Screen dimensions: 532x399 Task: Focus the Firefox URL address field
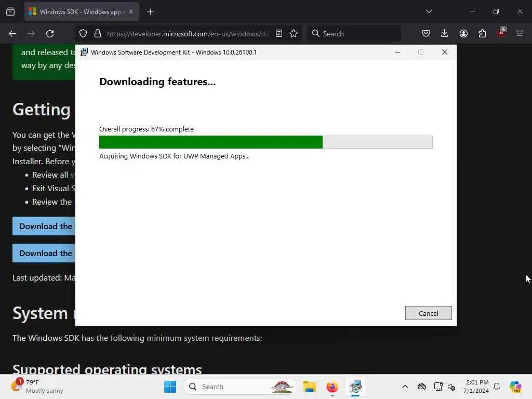coord(188,34)
